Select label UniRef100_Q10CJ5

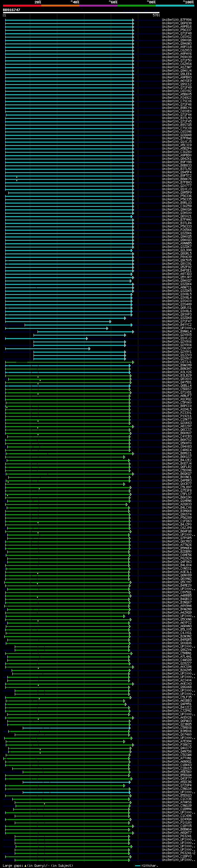click(177, 142)
